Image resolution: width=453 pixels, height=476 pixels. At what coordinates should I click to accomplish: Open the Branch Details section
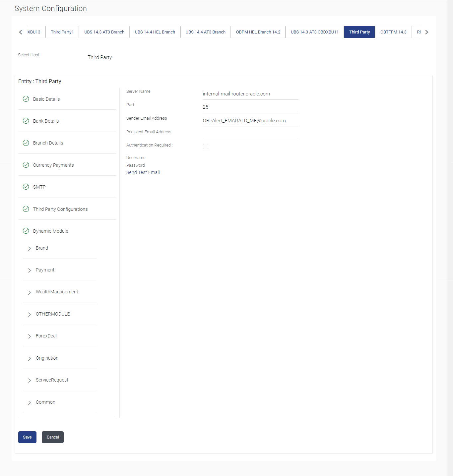pos(67,143)
